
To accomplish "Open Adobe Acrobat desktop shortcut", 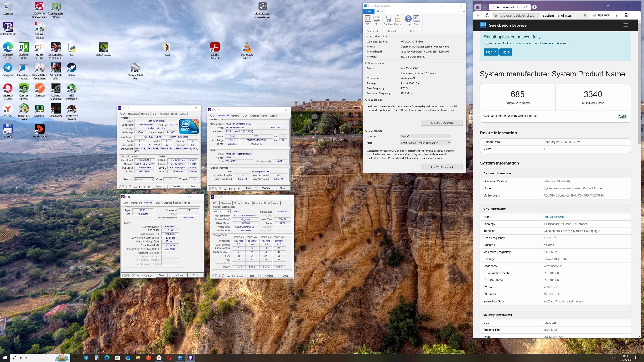I will (215, 51).
